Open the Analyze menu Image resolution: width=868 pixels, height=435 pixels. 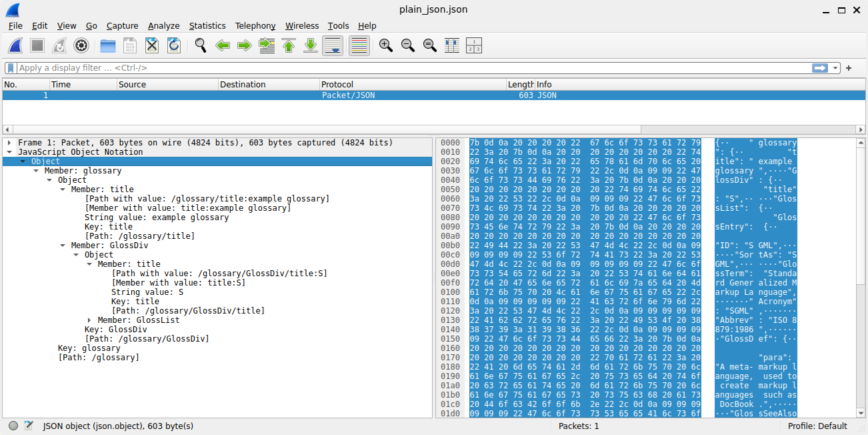164,25
